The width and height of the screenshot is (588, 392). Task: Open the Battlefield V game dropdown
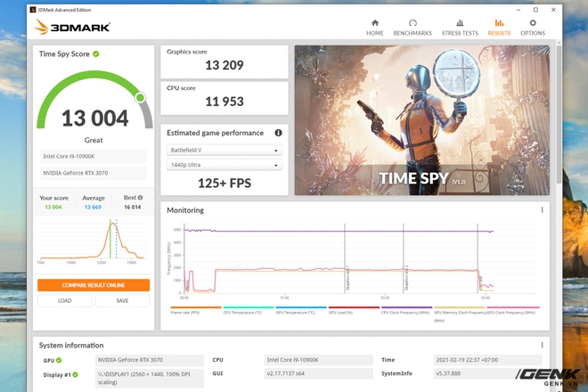(225, 150)
